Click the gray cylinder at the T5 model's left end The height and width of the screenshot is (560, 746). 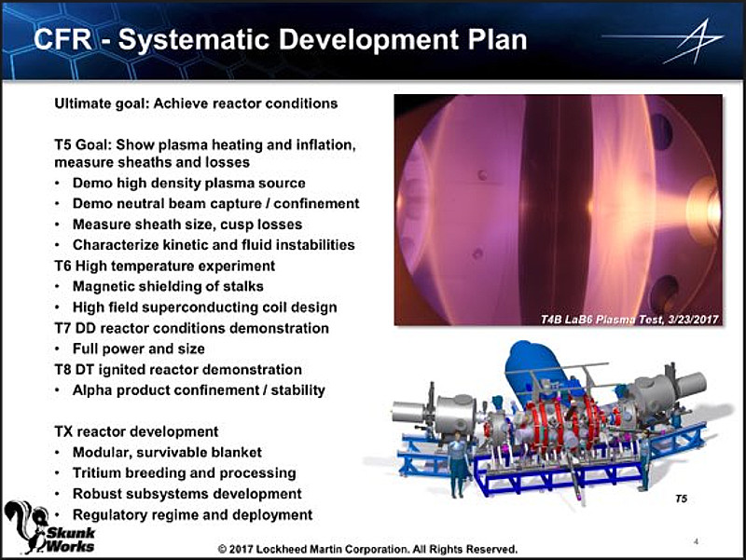pos(412,412)
